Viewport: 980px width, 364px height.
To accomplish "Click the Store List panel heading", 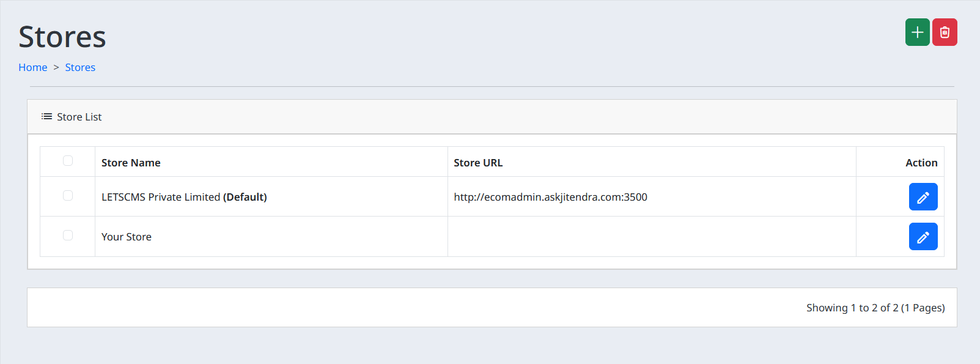I will point(79,117).
